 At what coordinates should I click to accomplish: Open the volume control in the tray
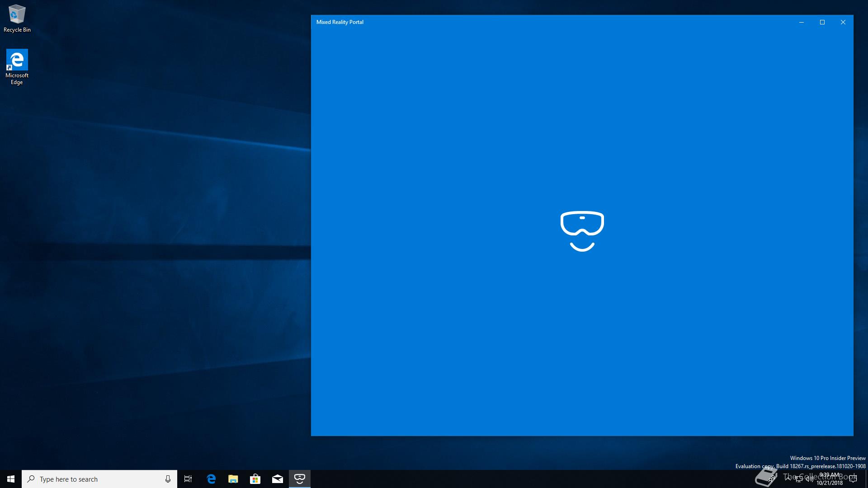809,479
